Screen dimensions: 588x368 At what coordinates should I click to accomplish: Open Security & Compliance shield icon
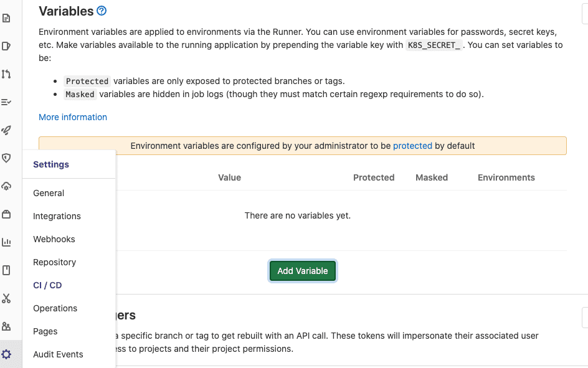coord(6,158)
